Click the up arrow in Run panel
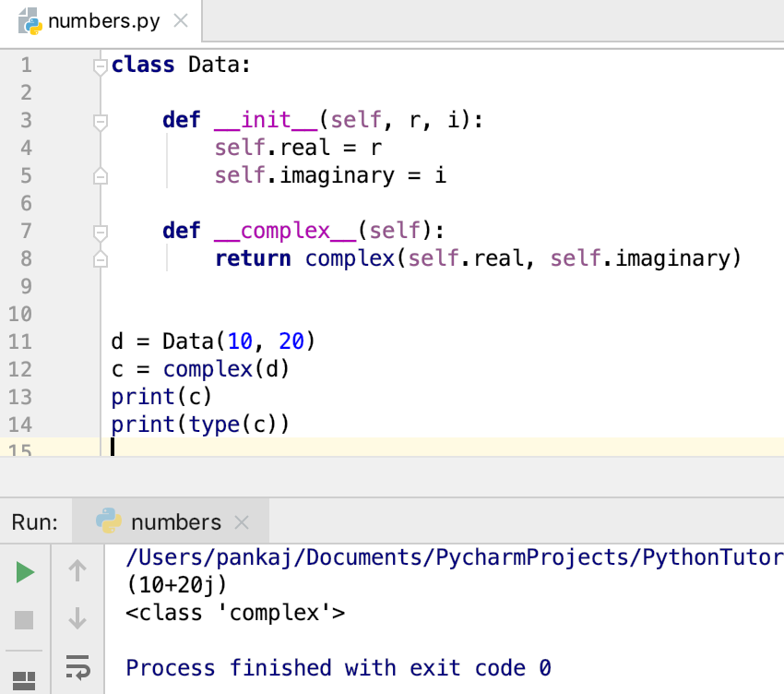 [77, 572]
